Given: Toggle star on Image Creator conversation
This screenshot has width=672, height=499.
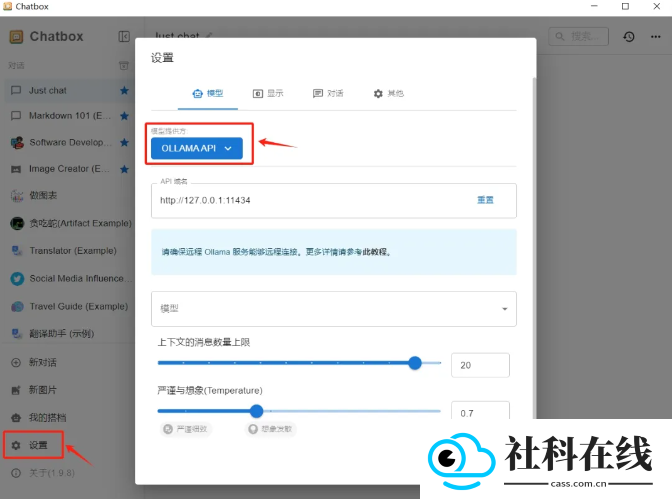Looking at the screenshot, I should [x=124, y=169].
